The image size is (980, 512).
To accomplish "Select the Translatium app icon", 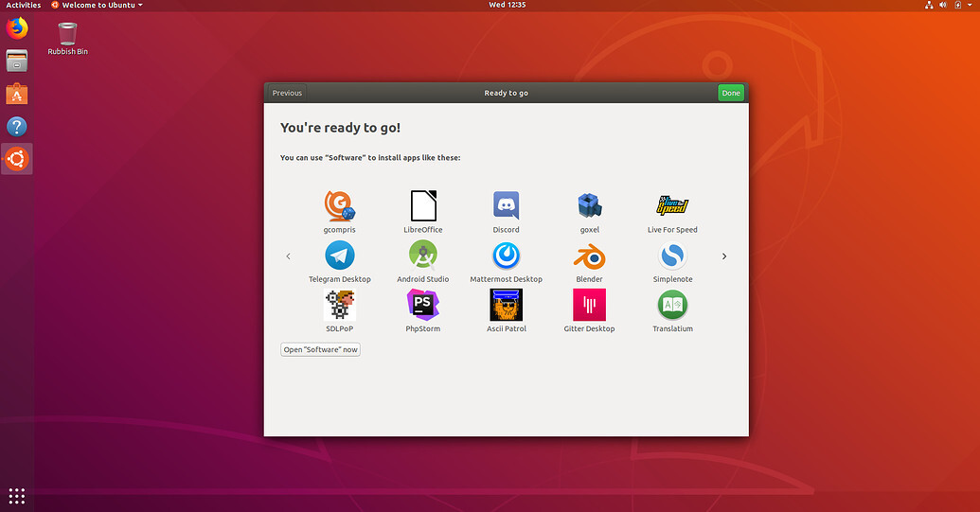I will (672, 306).
